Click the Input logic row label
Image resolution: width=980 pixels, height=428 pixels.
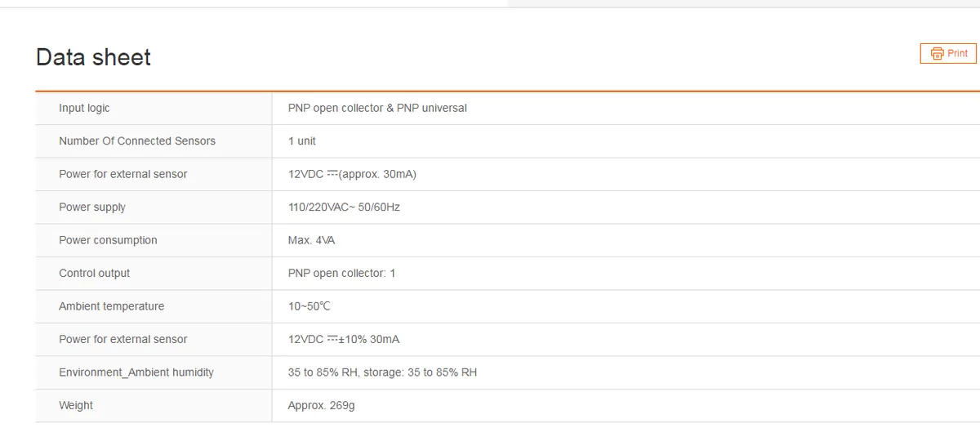(x=84, y=109)
